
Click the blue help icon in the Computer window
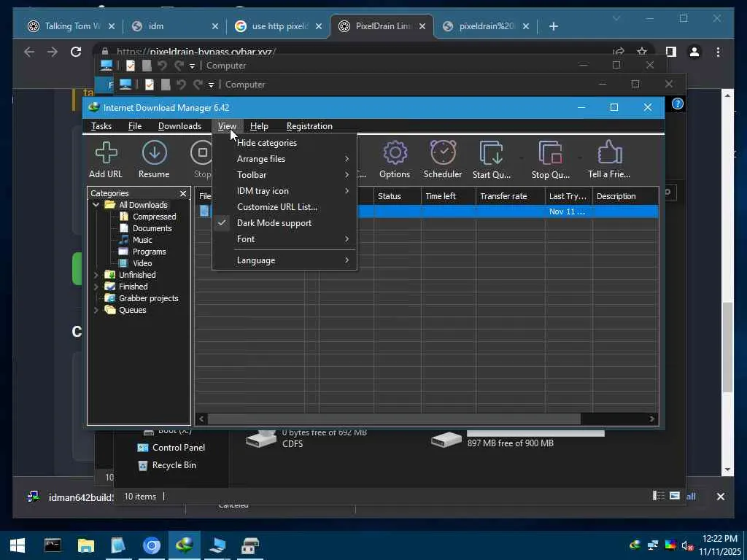tap(678, 104)
